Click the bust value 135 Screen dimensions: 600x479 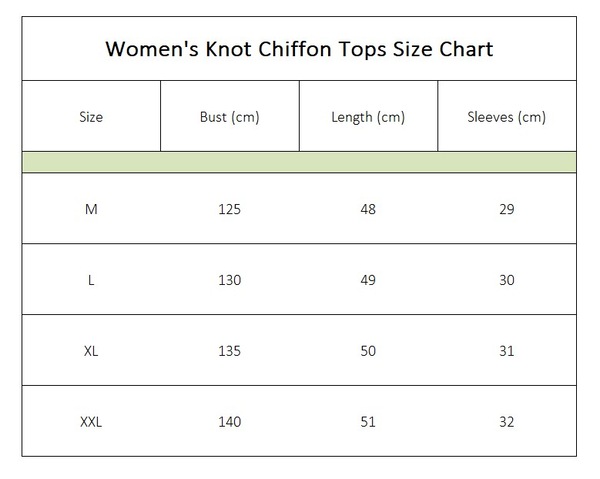pos(230,351)
